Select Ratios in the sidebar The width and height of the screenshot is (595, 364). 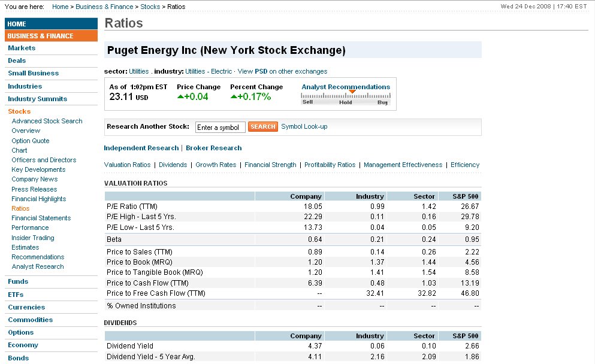coord(20,208)
